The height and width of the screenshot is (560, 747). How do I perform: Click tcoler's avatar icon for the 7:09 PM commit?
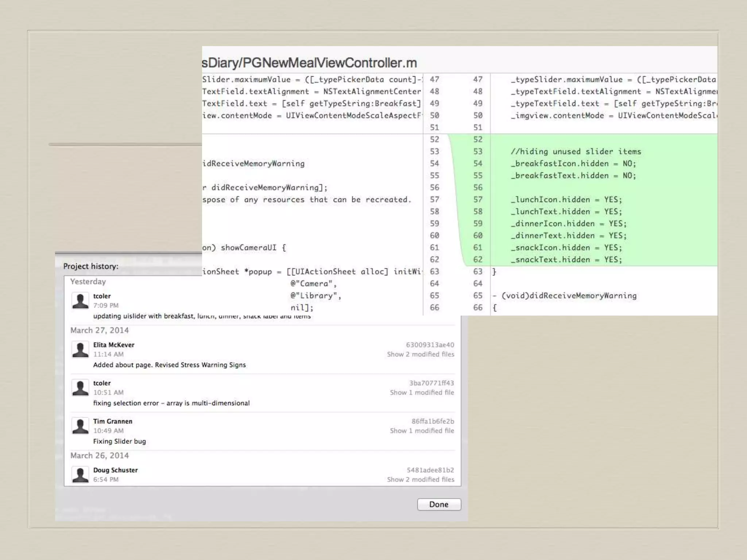pyautogui.click(x=80, y=301)
